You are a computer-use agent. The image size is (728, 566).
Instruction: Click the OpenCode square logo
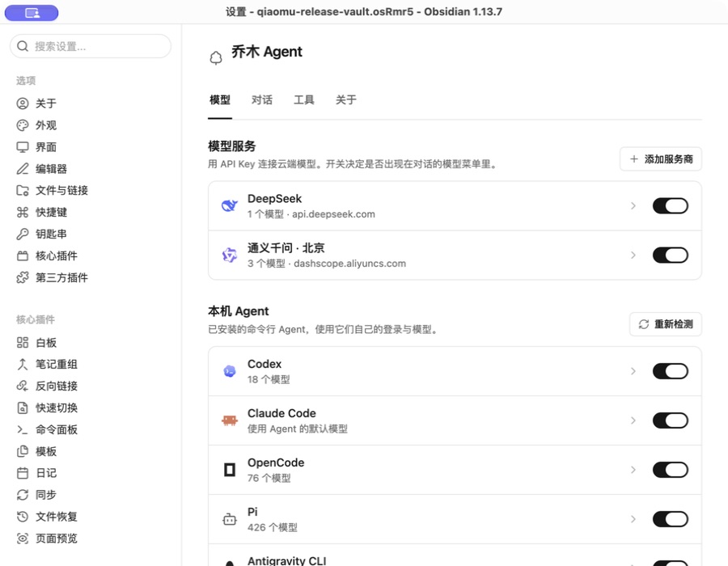point(230,470)
